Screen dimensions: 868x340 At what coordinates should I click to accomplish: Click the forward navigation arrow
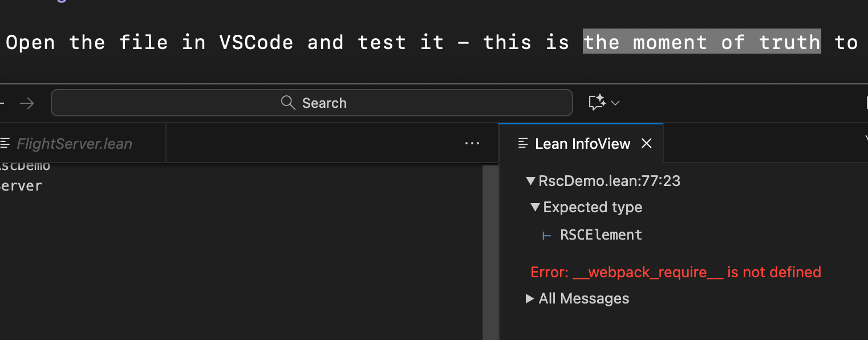coord(26,103)
